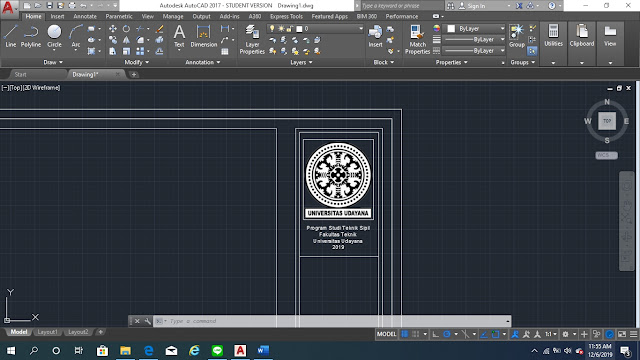Switch to the Start file tab
Screen dimensions: 640x360
[x=20, y=74]
